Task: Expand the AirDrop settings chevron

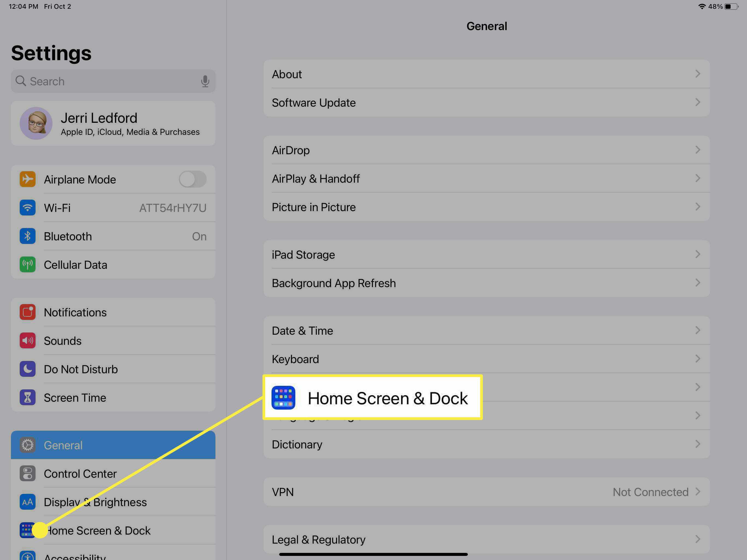Action: 698,149
